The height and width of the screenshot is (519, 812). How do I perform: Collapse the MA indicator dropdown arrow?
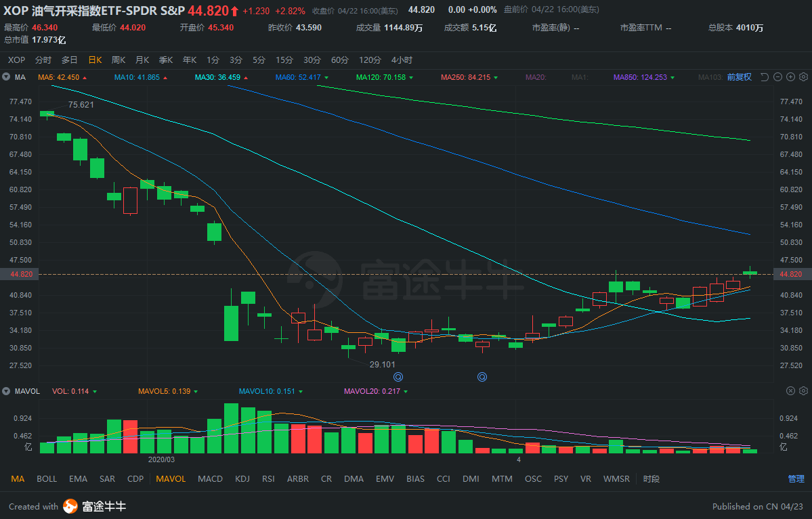[x=6, y=77]
